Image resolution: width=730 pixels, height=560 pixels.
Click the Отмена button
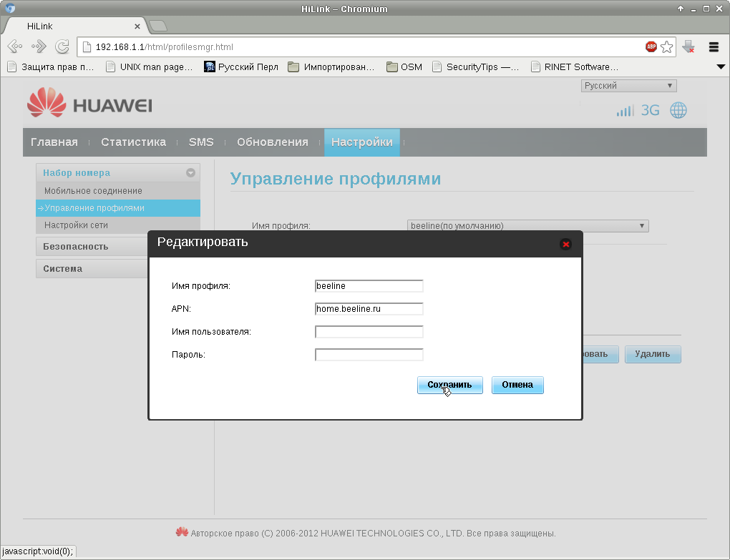[517, 385]
